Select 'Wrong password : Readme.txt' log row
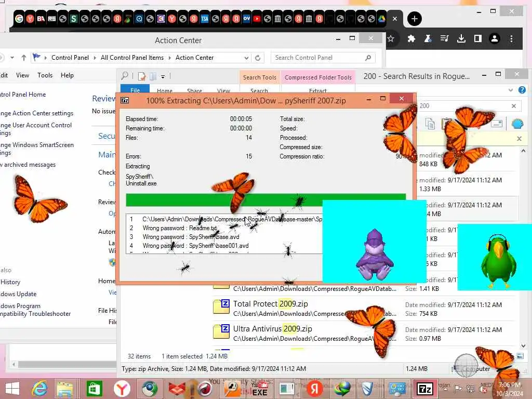This screenshot has height=399, width=532. pos(224,228)
